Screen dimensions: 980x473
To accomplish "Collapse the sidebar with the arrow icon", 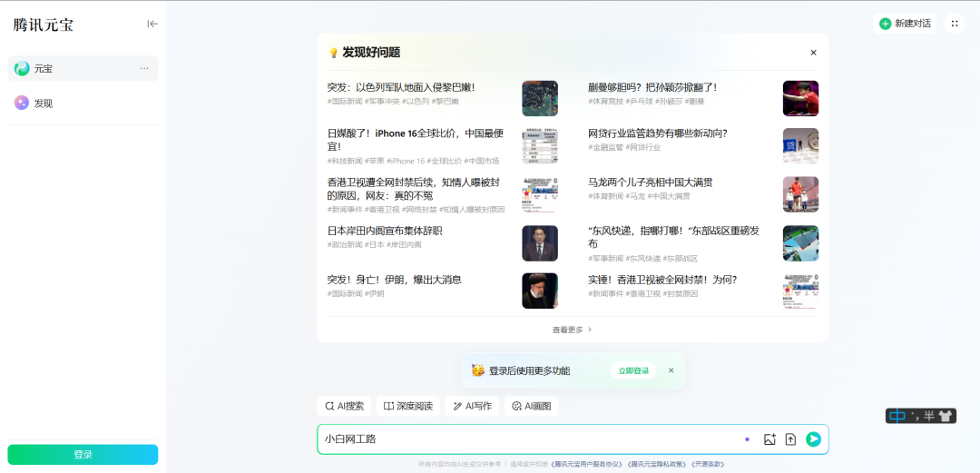I will [x=152, y=24].
